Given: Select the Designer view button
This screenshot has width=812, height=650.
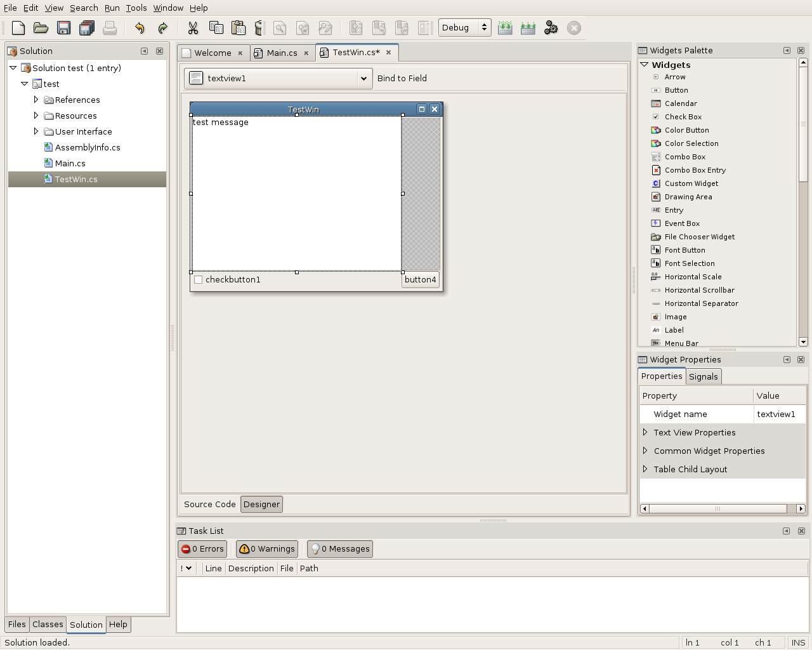Looking at the screenshot, I should click(x=261, y=504).
